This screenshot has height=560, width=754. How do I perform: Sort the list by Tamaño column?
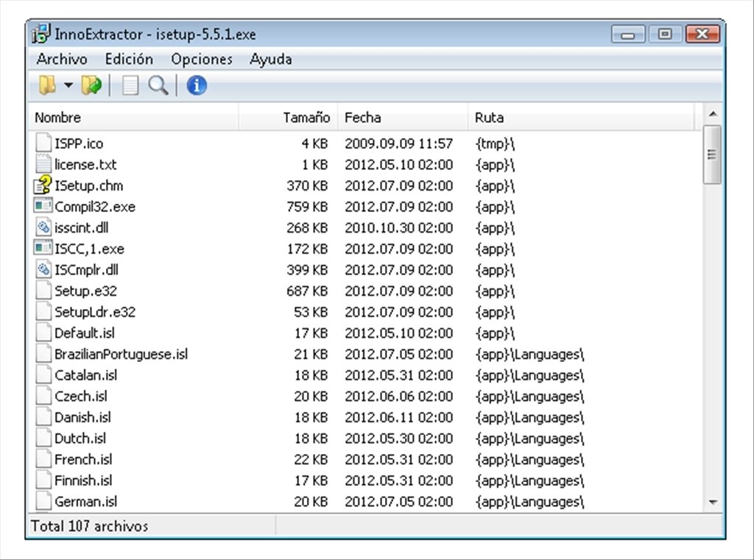[x=288, y=117]
